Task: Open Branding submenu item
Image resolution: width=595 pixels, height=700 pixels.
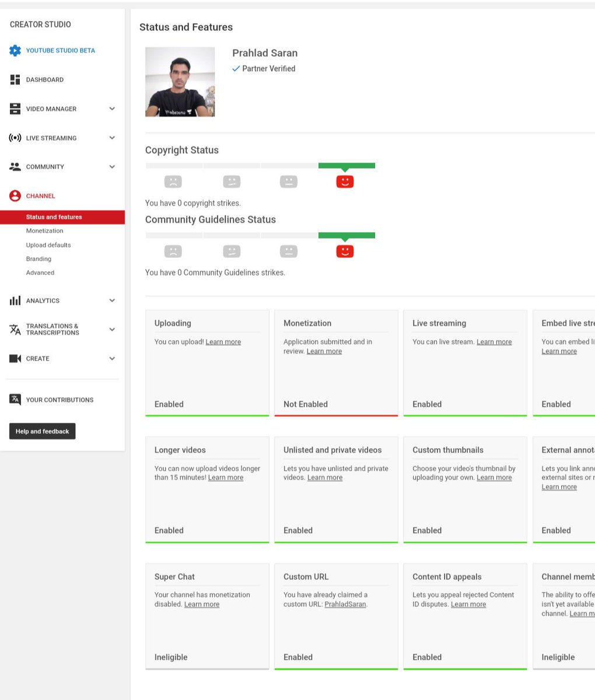Action: [38, 259]
